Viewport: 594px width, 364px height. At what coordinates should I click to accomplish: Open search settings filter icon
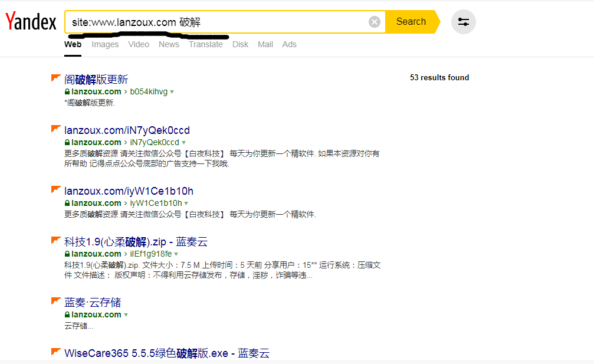[463, 22]
